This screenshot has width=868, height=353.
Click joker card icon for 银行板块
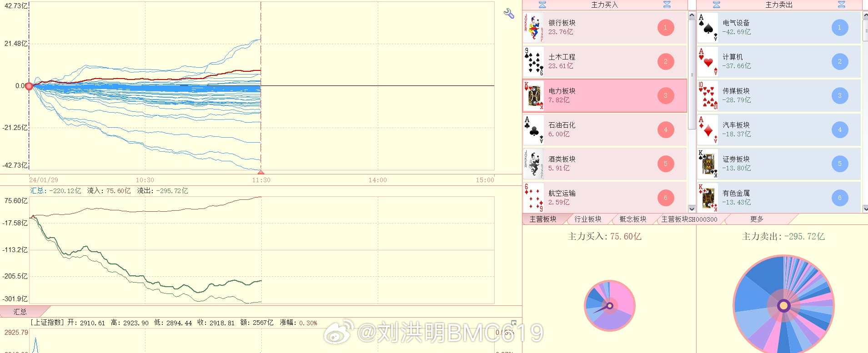534,28
